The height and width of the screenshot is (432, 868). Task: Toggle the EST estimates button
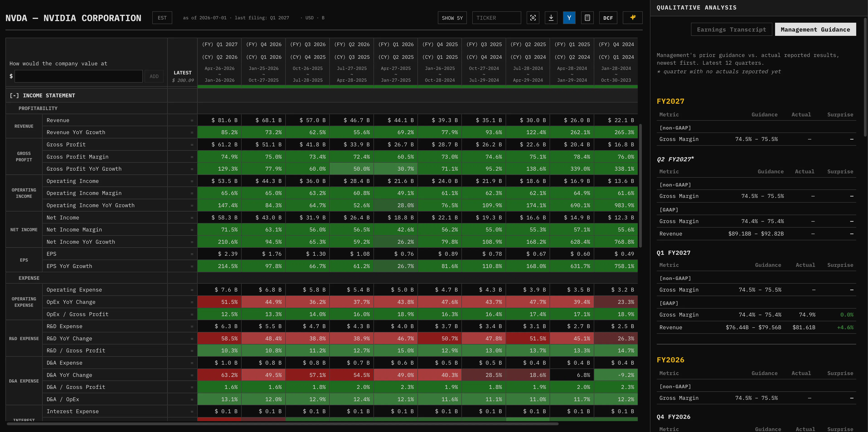[162, 18]
